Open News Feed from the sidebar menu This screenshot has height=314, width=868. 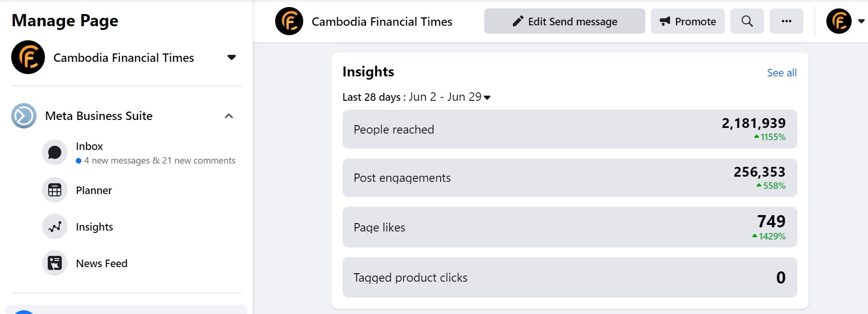(102, 263)
